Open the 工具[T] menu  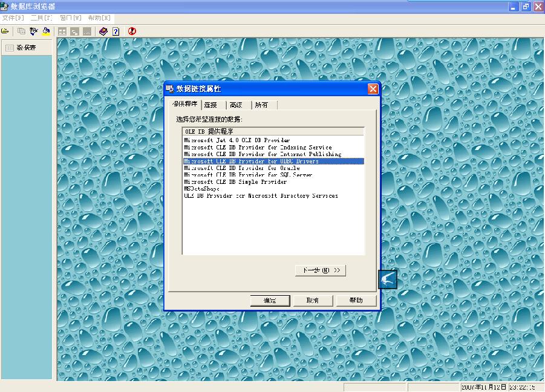(41, 18)
